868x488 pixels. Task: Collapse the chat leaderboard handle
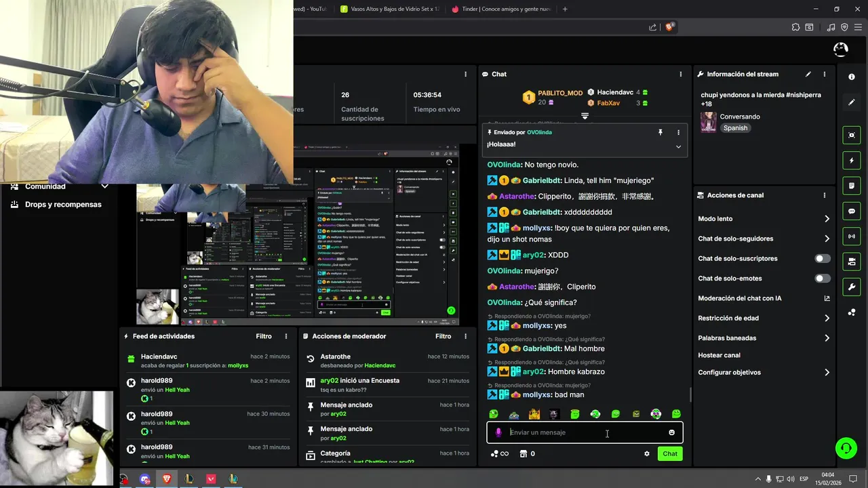click(585, 116)
